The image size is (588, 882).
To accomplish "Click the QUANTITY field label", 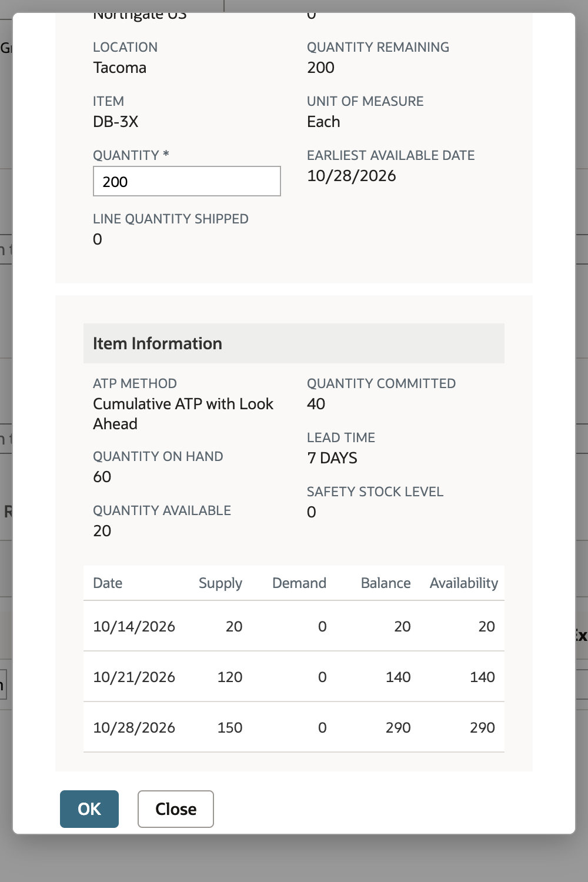I will (x=131, y=155).
